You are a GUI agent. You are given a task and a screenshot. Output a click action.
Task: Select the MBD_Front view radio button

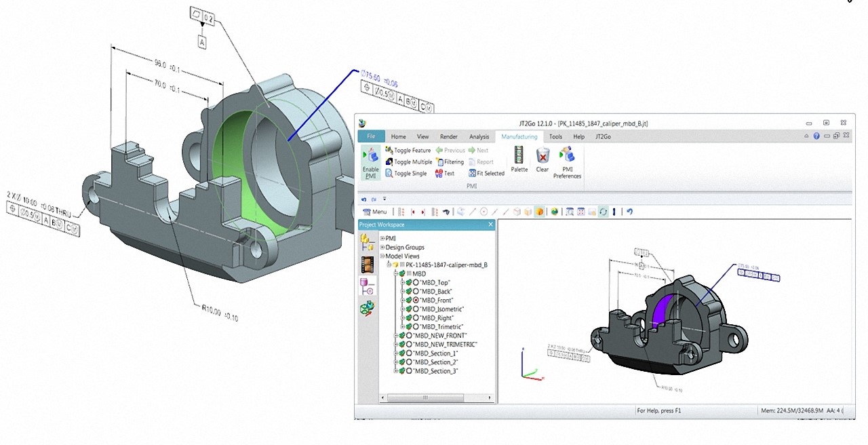pyautogui.click(x=416, y=300)
